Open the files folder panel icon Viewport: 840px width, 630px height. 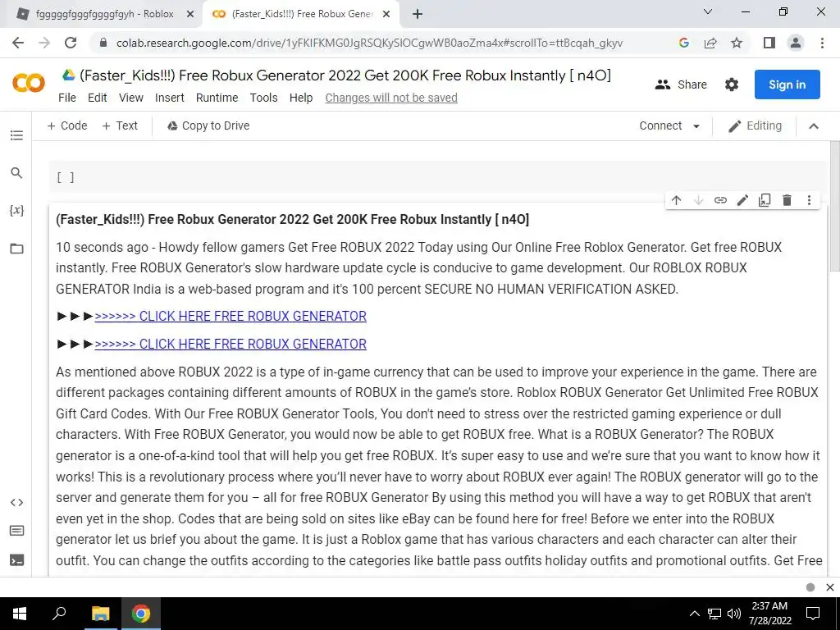click(x=16, y=249)
